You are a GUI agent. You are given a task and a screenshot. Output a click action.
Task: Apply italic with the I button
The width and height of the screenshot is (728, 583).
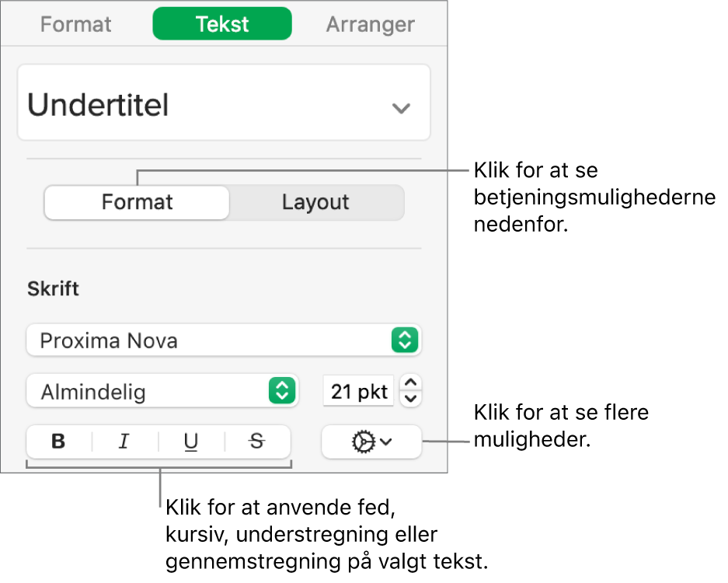click(124, 442)
